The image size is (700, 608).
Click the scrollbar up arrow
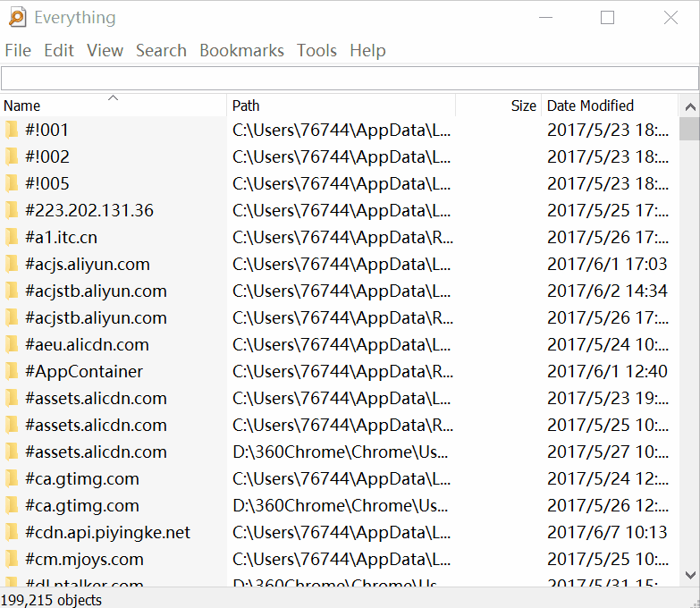coord(690,106)
